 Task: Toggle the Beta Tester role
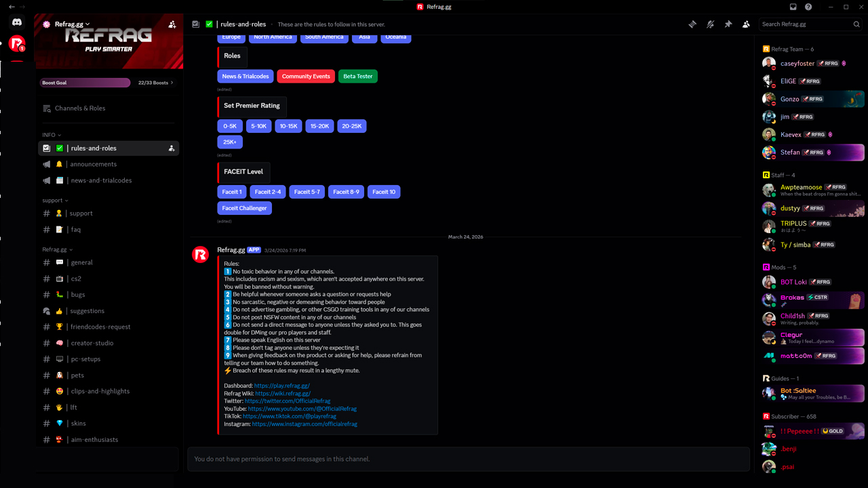pos(358,77)
